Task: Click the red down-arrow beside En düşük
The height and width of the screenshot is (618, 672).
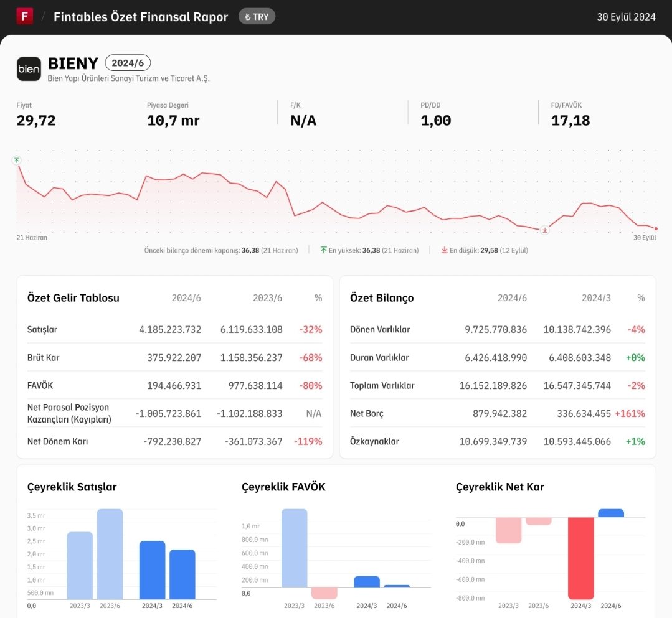Action: [445, 250]
